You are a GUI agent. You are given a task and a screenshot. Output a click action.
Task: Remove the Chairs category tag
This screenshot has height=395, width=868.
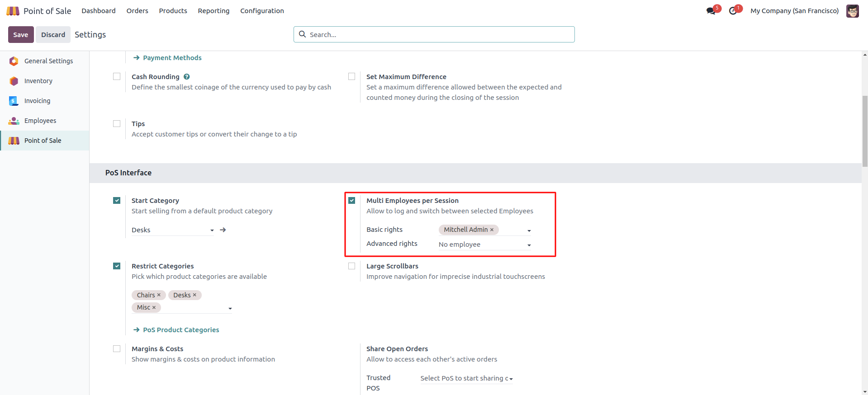pos(159,295)
